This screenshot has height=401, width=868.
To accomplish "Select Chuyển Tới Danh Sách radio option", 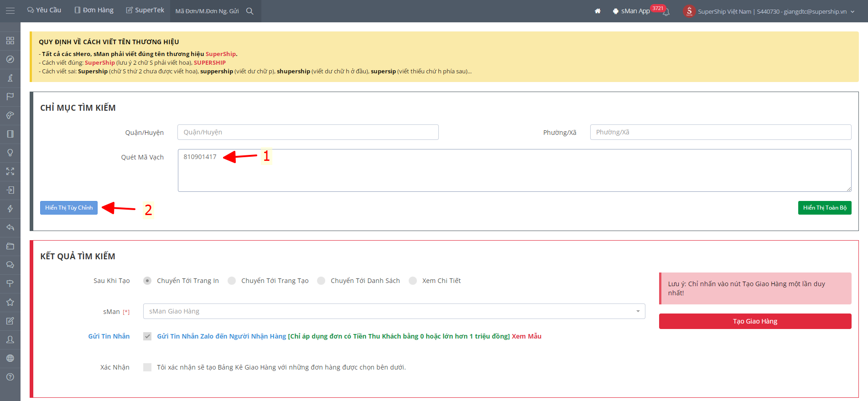I will pos(321,281).
